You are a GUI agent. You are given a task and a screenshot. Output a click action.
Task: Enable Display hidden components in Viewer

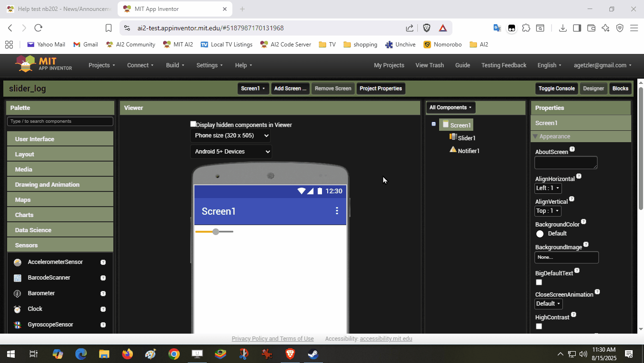pyautogui.click(x=193, y=124)
